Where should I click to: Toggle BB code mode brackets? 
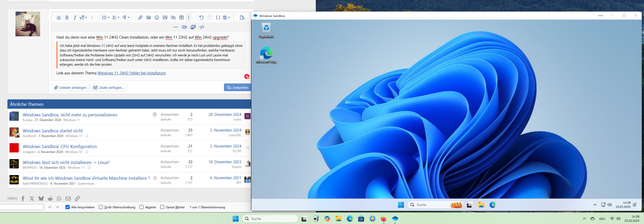(x=218, y=18)
